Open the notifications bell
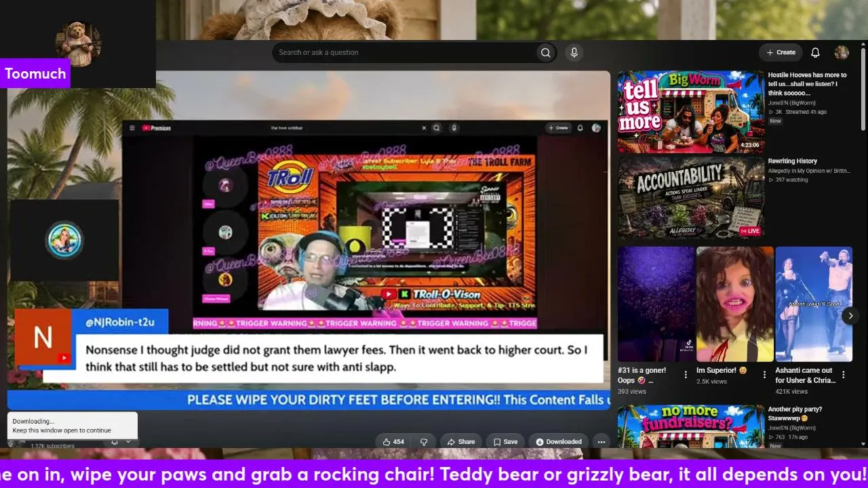The height and width of the screenshot is (488, 868). [816, 52]
